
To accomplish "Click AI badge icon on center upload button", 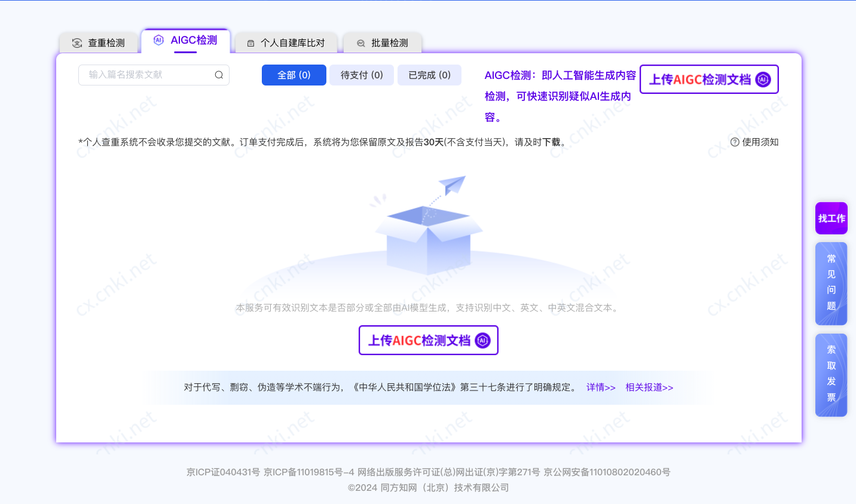I will pos(482,340).
